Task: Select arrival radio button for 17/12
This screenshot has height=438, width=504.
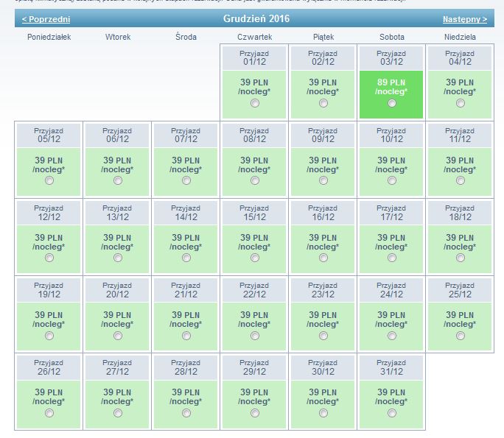Action: [x=392, y=258]
